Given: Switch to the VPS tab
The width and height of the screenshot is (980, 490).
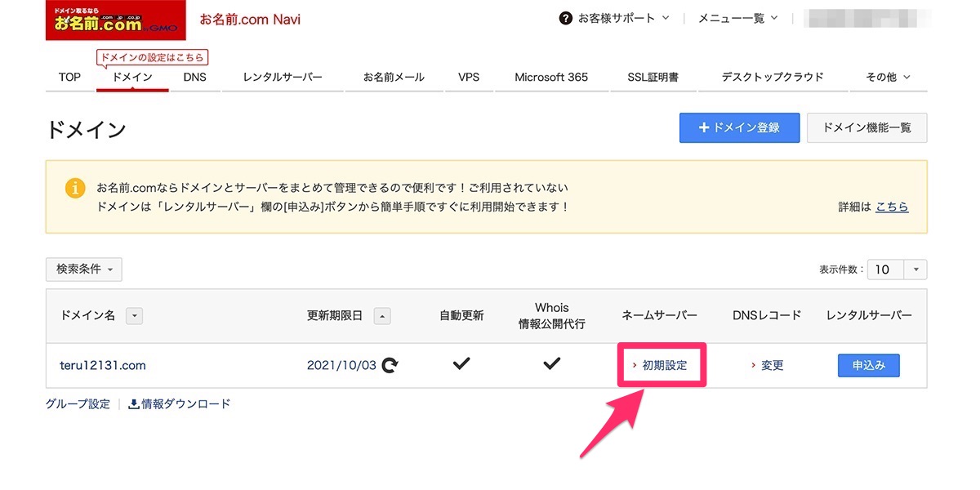Looking at the screenshot, I should [x=469, y=78].
